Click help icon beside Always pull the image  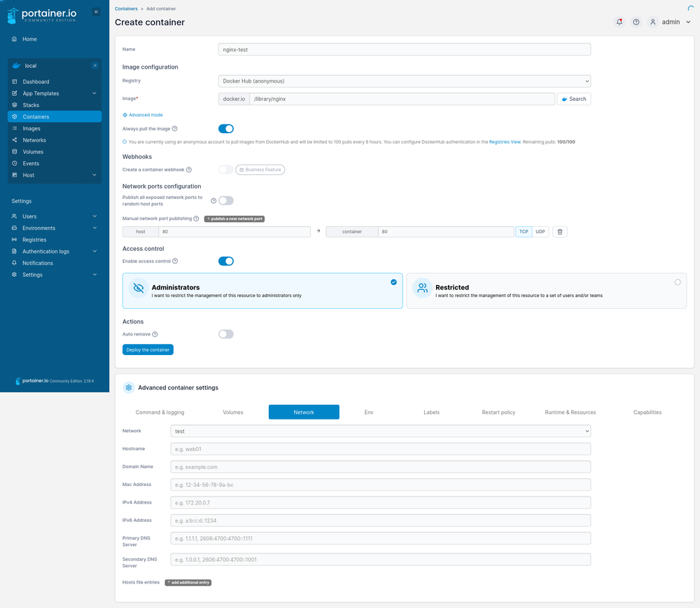pos(175,129)
